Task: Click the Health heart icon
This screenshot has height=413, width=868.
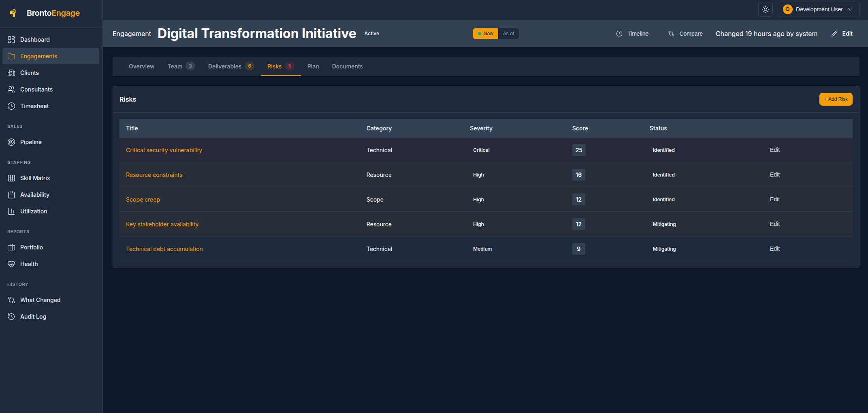Action: [11, 264]
